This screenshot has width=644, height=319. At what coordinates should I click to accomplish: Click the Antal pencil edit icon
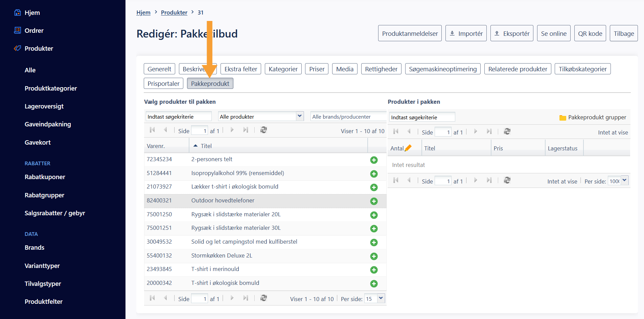click(x=408, y=148)
